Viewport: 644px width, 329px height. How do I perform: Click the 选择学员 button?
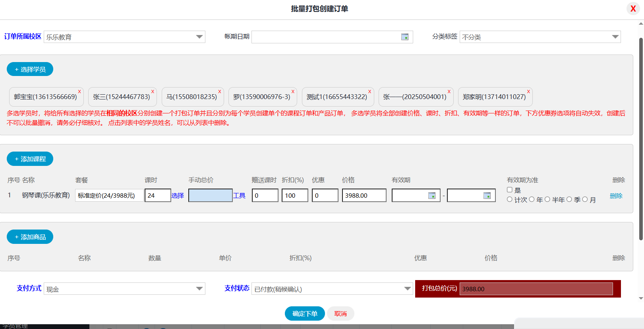tap(30, 69)
